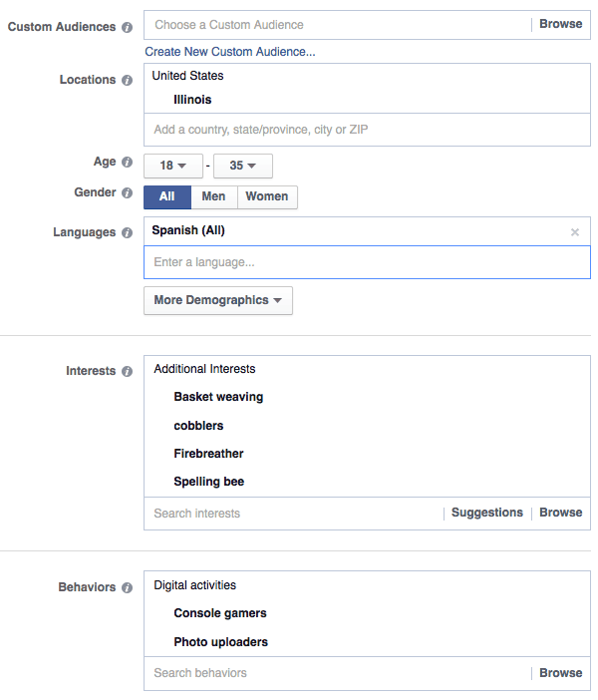Click the Languages info icon
Viewport: 598px width, 700px height.
(x=128, y=232)
